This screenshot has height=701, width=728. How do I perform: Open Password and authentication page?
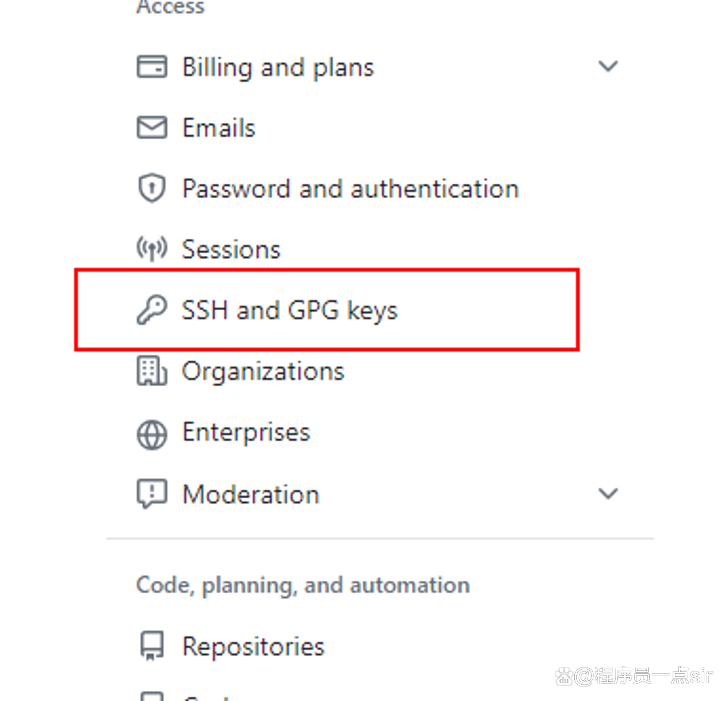coord(351,189)
